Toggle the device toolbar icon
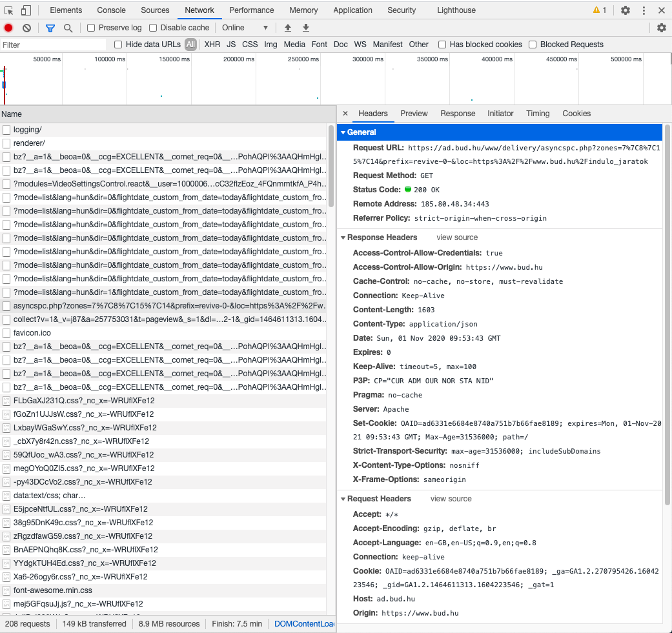This screenshot has height=633, width=672. coord(26,10)
